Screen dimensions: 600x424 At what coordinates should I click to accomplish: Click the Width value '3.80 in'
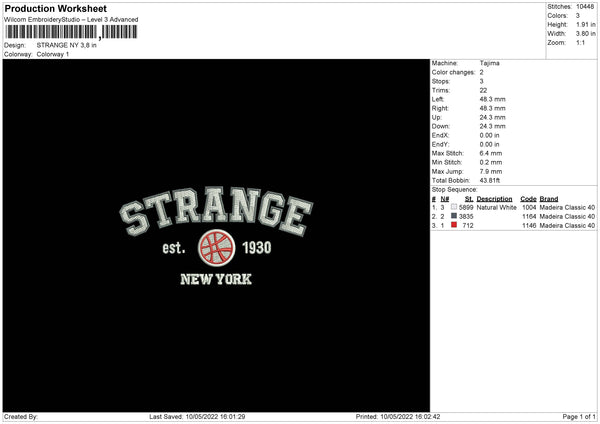(585, 34)
